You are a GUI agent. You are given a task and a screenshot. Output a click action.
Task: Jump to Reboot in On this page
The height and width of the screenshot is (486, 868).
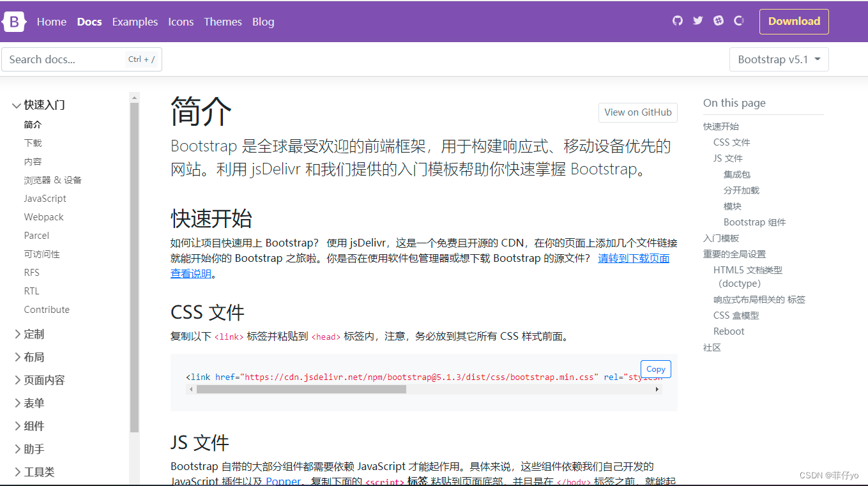(729, 331)
